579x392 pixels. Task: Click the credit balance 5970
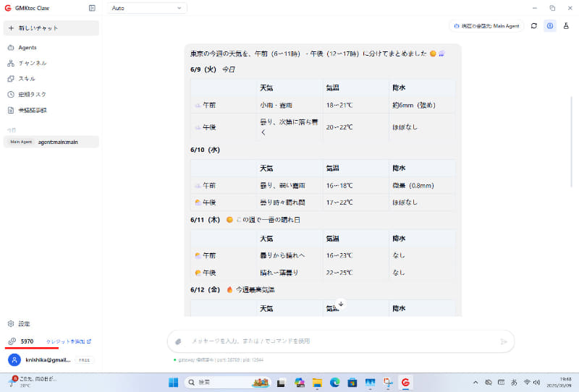27,341
